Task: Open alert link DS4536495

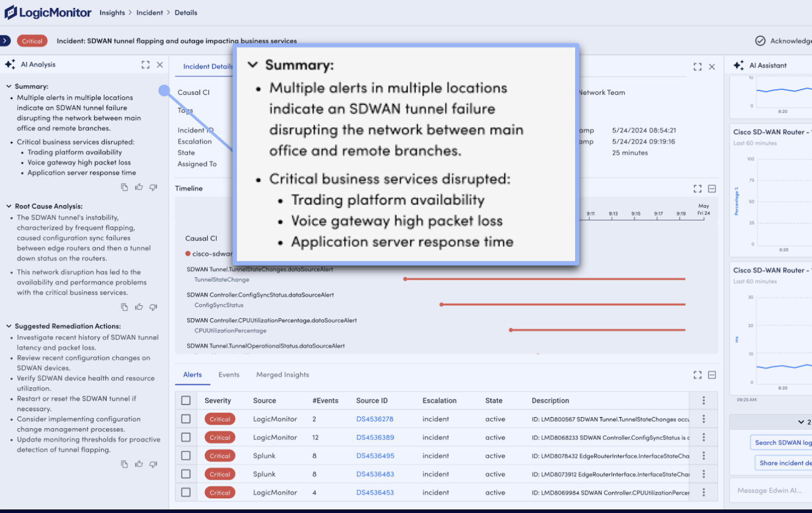Action: [375, 456]
